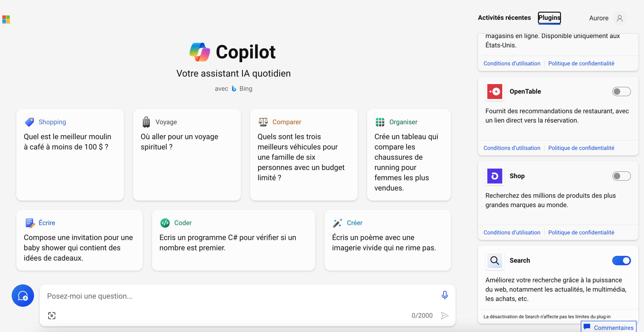This screenshot has width=644, height=332.
Task: Click the Organiser grid icon
Action: click(x=380, y=122)
